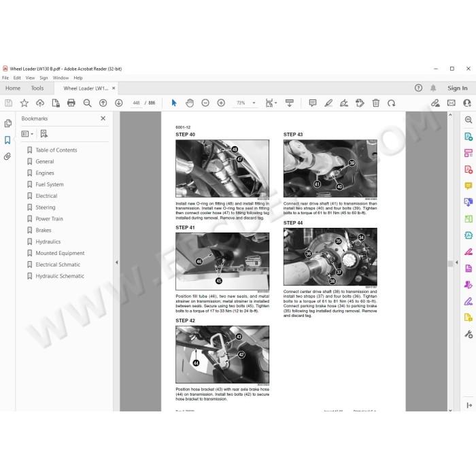
Task: Open Page Thumbnails panel icon
Action: coord(7,123)
